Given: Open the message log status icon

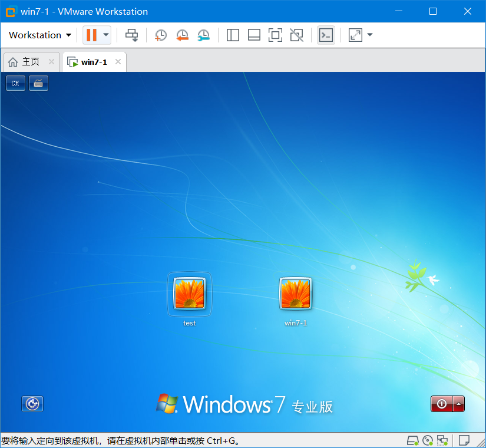Looking at the screenshot, I should click(464, 440).
